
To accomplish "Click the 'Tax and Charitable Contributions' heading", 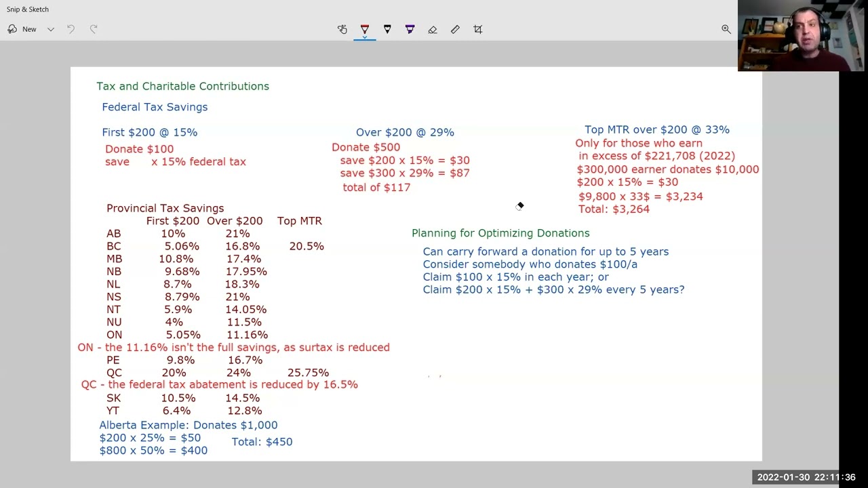I will tap(182, 86).
